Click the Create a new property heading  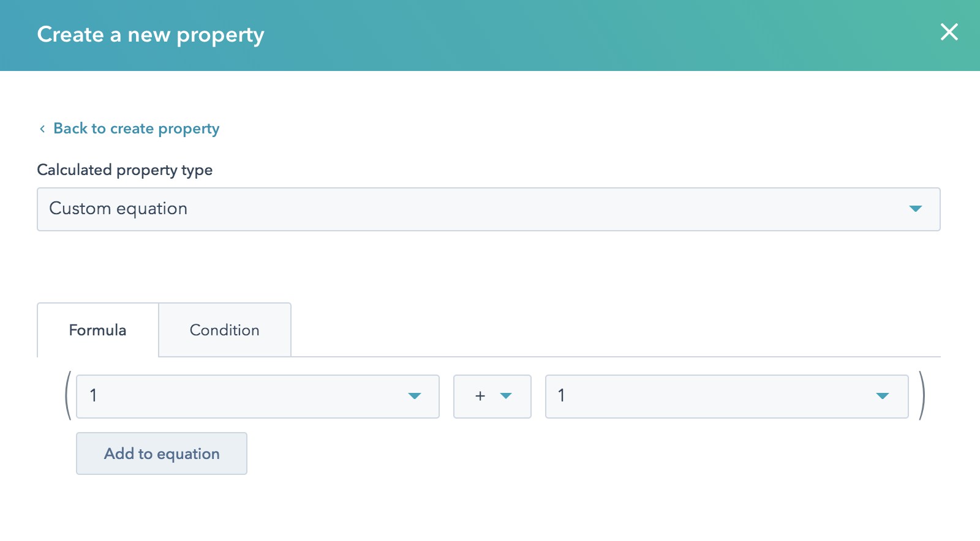(151, 35)
